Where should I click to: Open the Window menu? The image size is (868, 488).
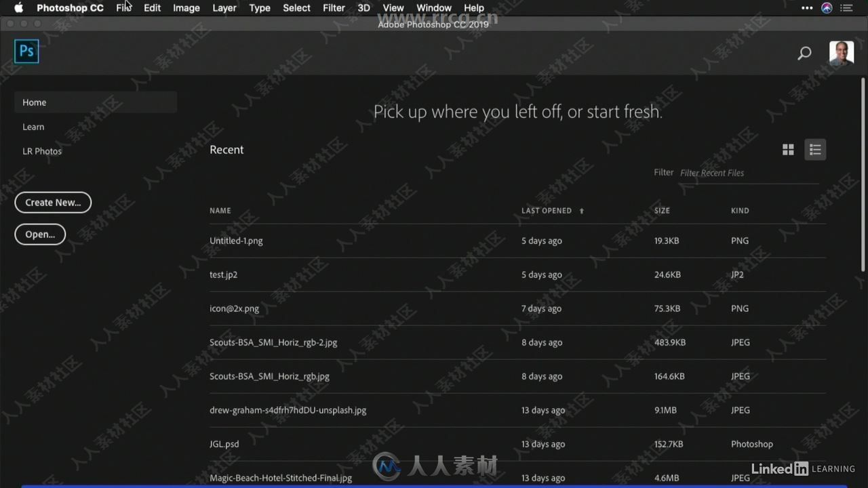point(434,8)
